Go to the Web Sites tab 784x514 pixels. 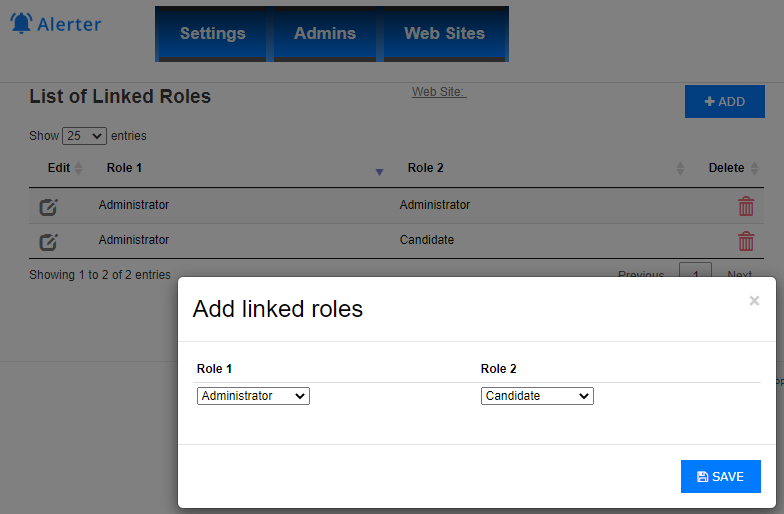(444, 34)
